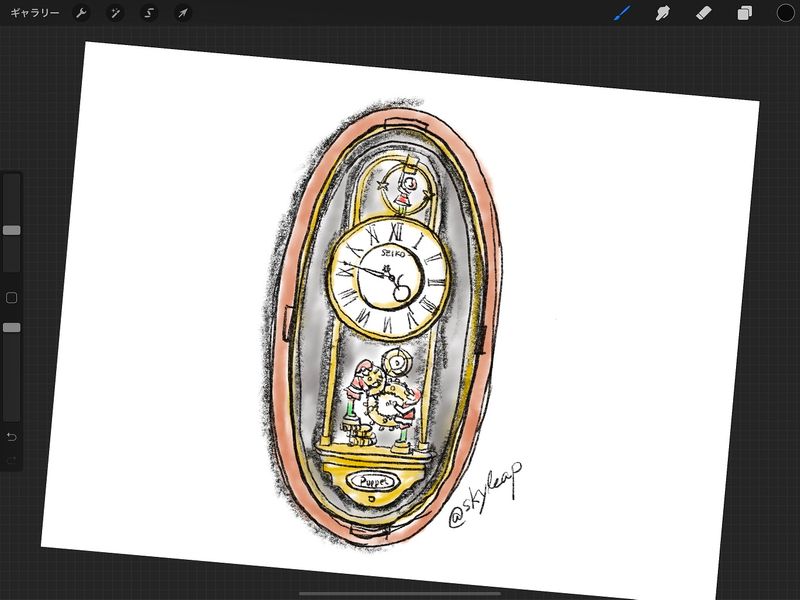
Task: Open the Layers panel
Action: click(744, 14)
